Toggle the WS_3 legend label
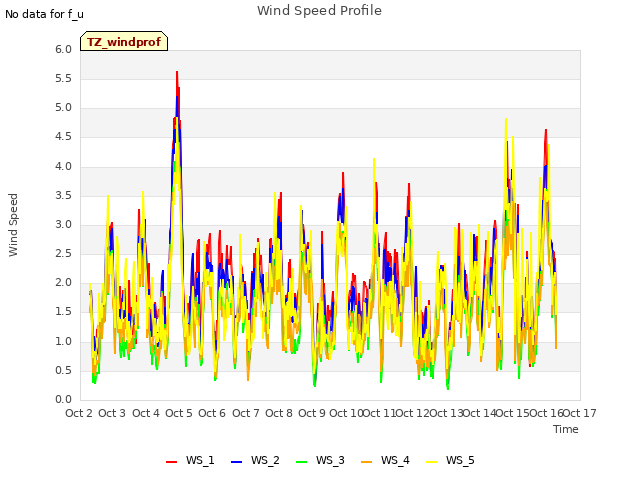The width and height of the screenshot is (640, 480). click(330, 460)
